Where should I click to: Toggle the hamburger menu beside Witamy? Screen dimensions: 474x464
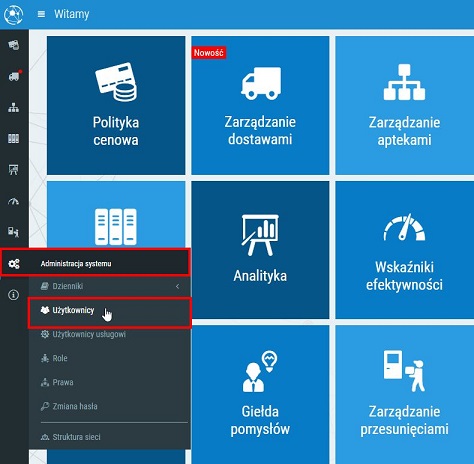41,14
